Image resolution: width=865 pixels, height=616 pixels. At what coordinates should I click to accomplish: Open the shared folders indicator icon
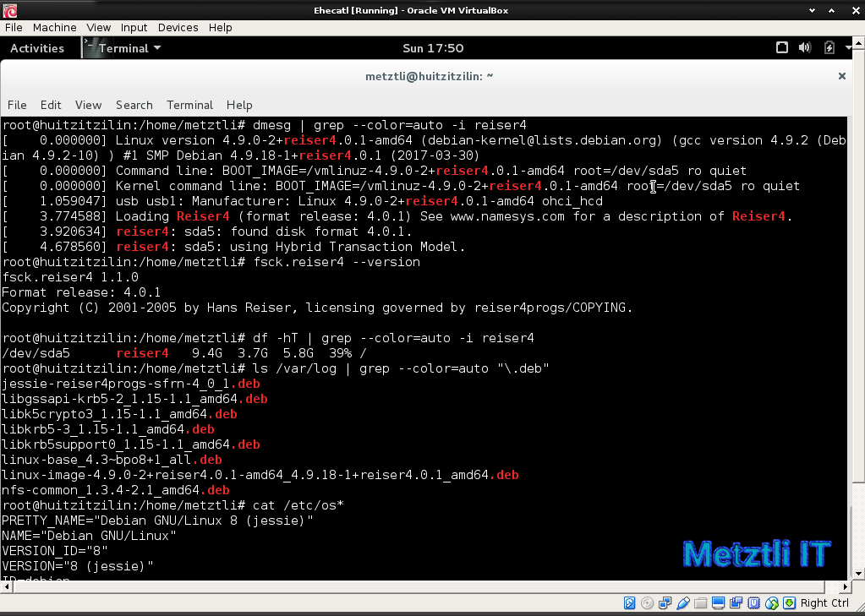click(x=701, y=602)
